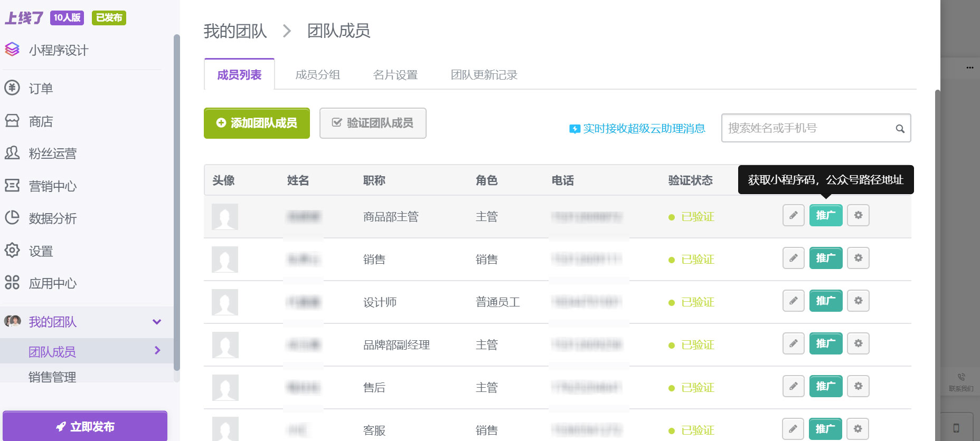Click the 联系我们 contact icon

pos(961,382)
